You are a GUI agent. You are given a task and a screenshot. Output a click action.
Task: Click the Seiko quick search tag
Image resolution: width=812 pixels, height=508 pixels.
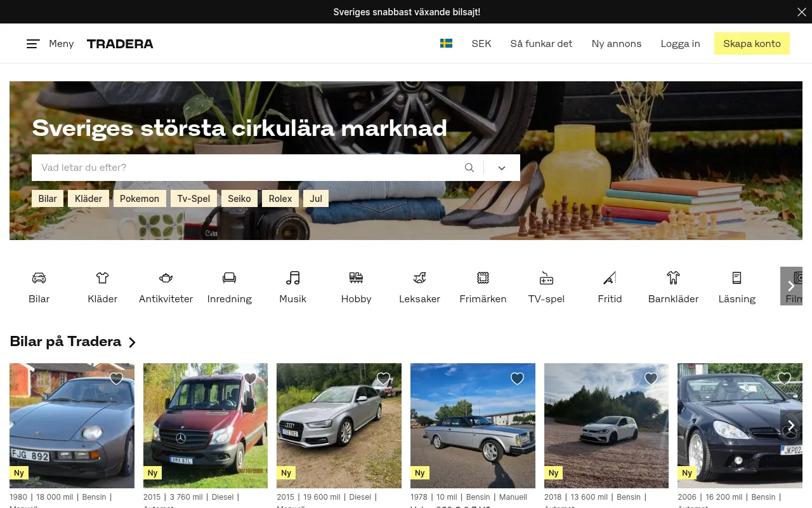tap(239, 199)
